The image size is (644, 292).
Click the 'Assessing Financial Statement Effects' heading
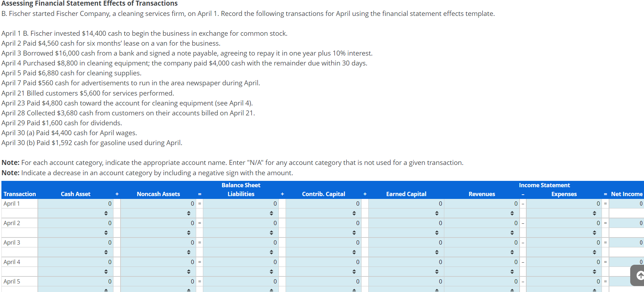[x=90, y=4]
